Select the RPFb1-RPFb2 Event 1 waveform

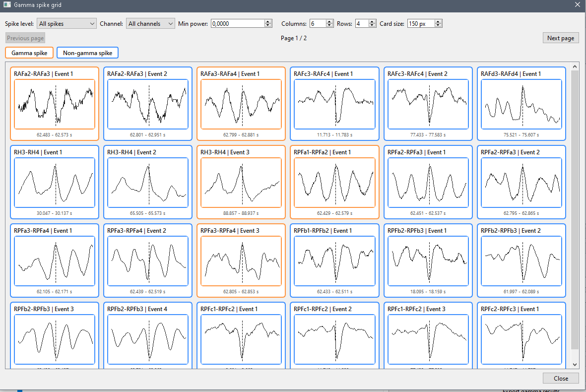click(334, 261)
